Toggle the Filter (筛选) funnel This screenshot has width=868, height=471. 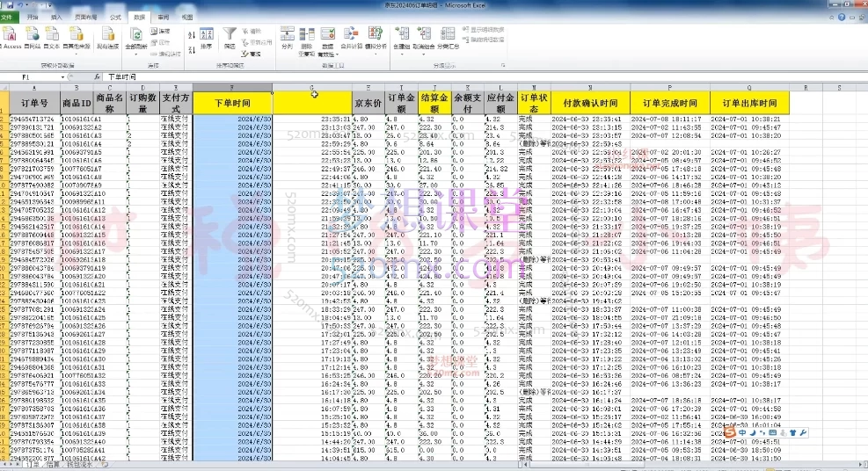[x=230, y=38]
